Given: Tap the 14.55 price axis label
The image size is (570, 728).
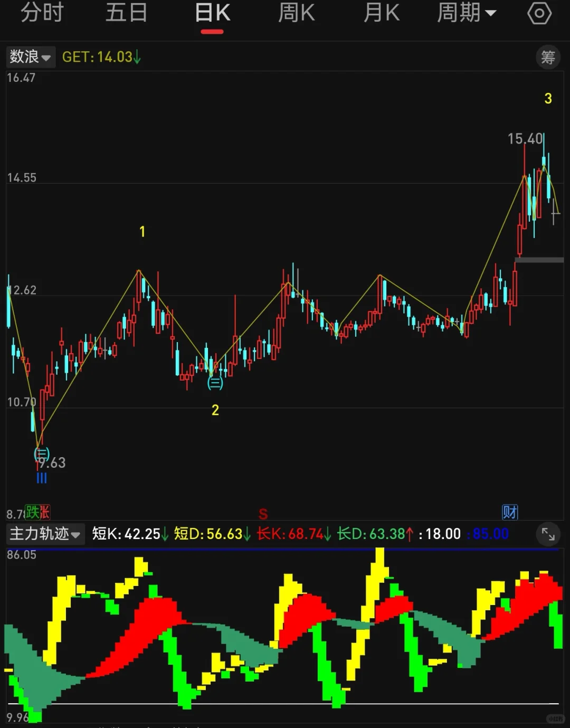Looking at the screenshot, I should [22, 177].
